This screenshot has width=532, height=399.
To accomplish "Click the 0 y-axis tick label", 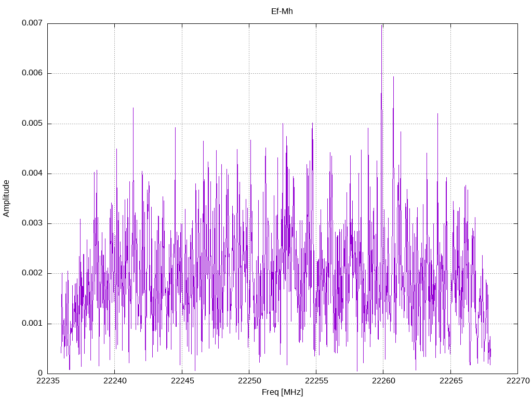I will 40,373.
